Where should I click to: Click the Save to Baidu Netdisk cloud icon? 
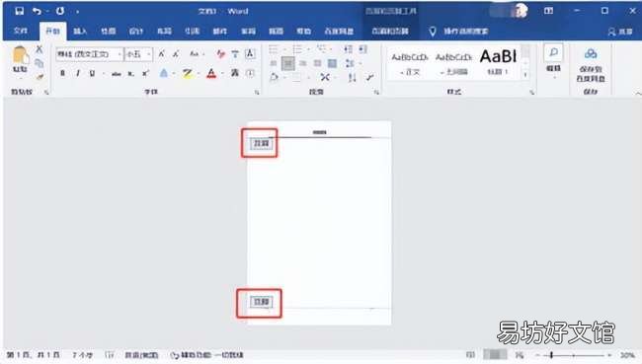(x=591, y=53)
